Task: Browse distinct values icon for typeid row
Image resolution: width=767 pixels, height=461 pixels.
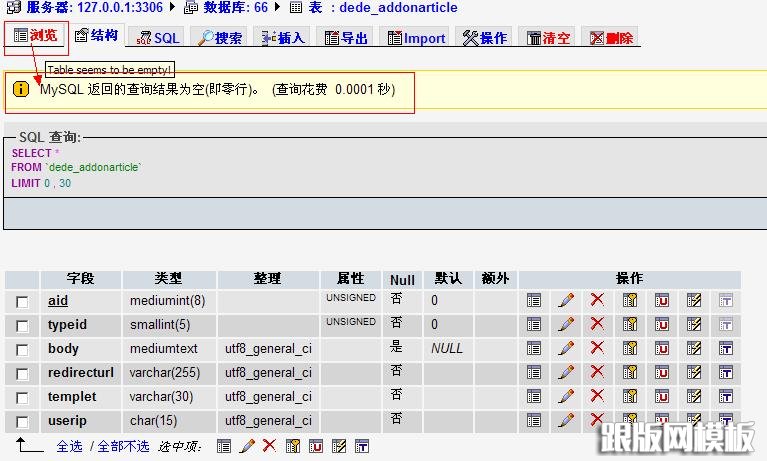Action: click(534, 324)
